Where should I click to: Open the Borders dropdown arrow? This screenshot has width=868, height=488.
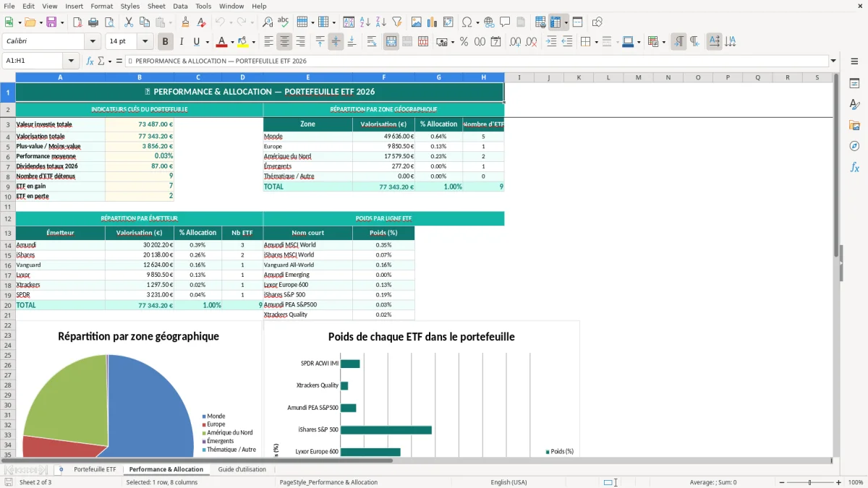coord(598,42)
